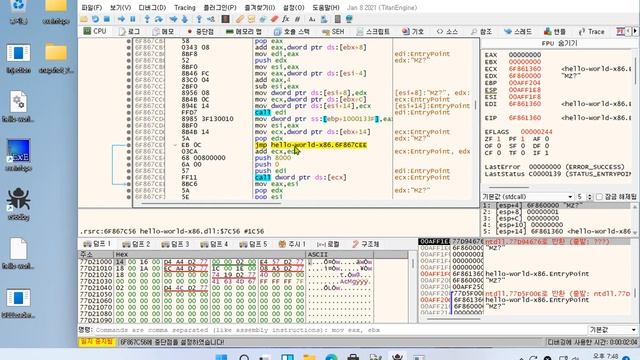
Task: Open the 보기(V) menu
Action: (120, 8)
